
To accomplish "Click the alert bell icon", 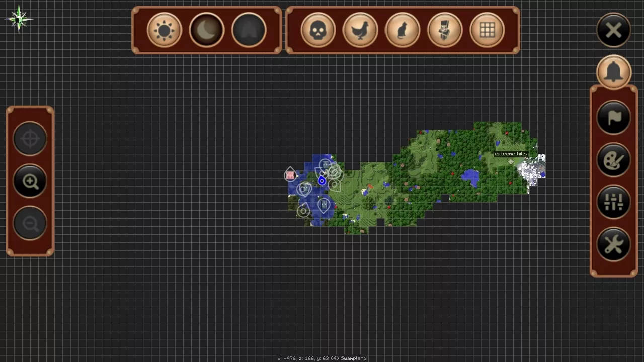I will point(614,72).
